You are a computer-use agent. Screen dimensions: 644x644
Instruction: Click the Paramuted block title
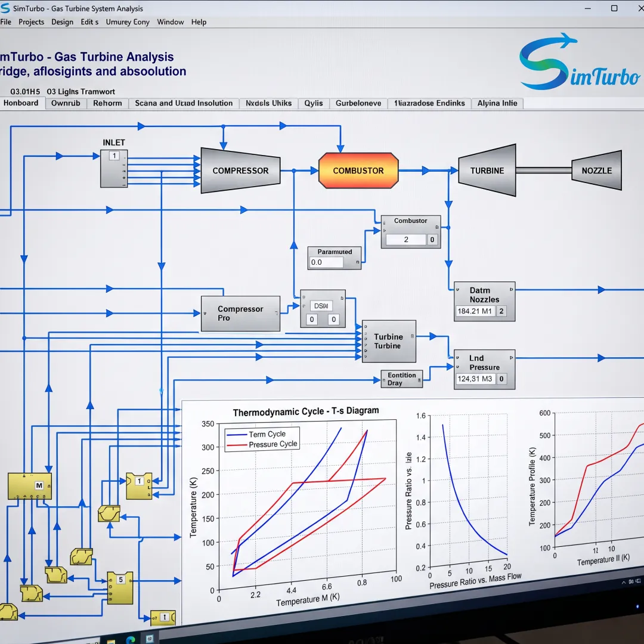click(x=335, y=252)
